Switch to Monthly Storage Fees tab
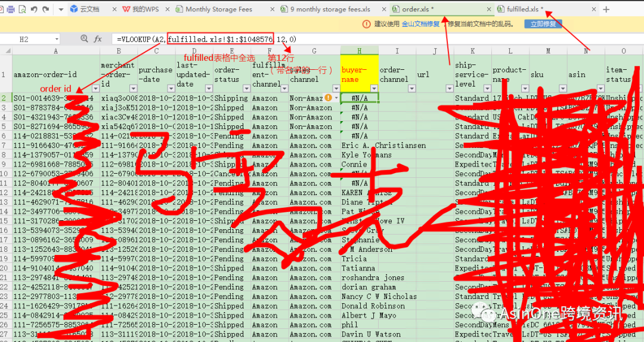The image size is (644, 342). [x=214, y=9]
